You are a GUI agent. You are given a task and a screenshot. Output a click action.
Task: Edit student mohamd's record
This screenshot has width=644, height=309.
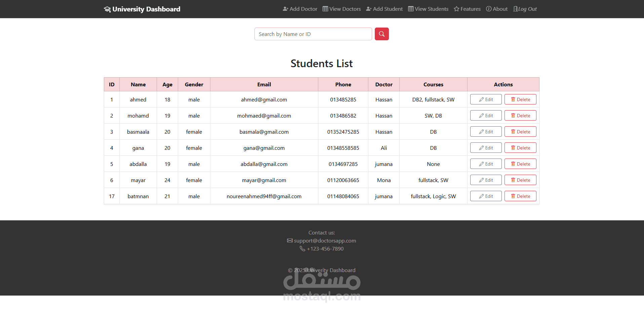(486, 116)
